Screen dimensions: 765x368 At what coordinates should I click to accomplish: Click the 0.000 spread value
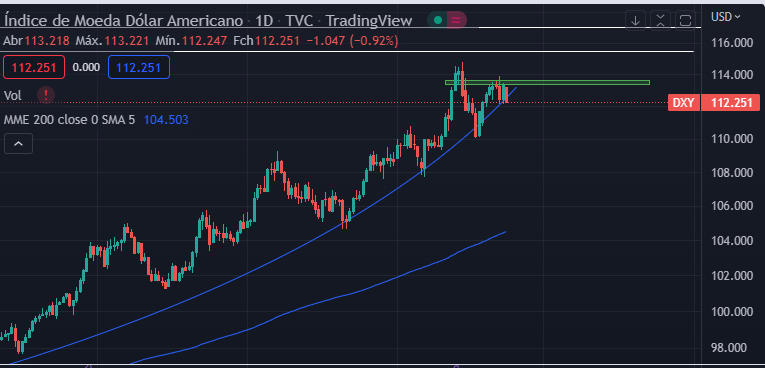(x=86, y=67)
